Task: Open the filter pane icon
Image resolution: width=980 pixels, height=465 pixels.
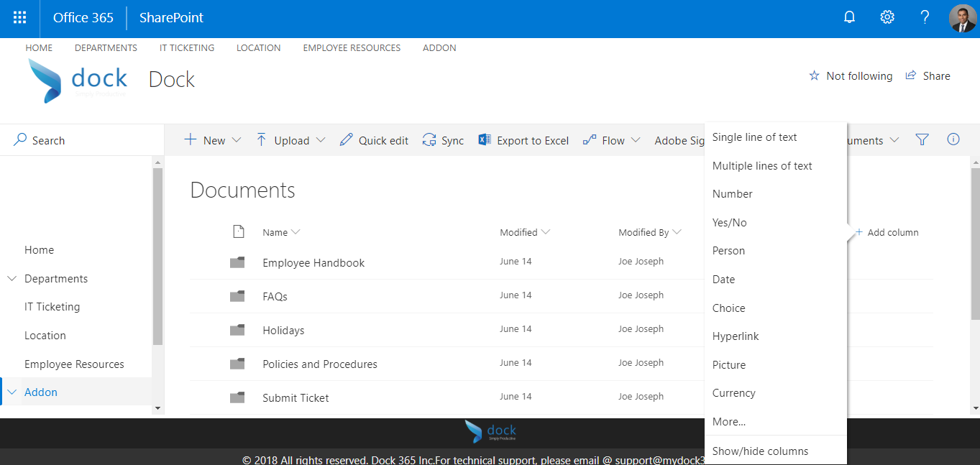Action: coord(922,139)
